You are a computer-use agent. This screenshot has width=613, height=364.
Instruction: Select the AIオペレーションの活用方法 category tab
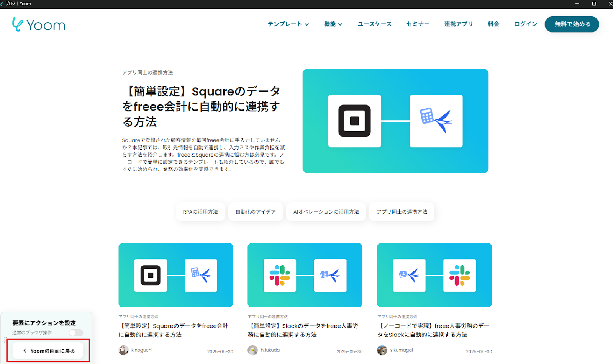(x=326, y=212)
